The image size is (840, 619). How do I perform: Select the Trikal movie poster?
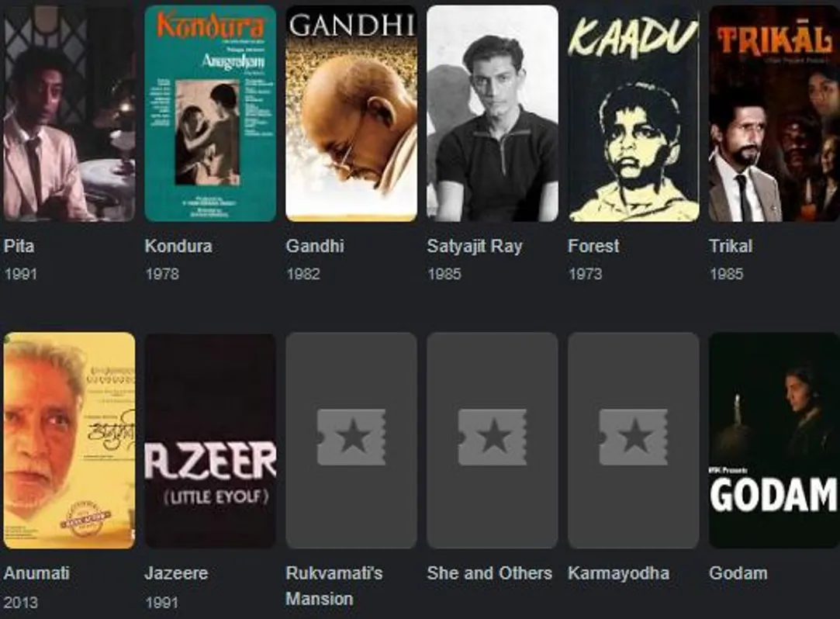(x=774, y=113)
